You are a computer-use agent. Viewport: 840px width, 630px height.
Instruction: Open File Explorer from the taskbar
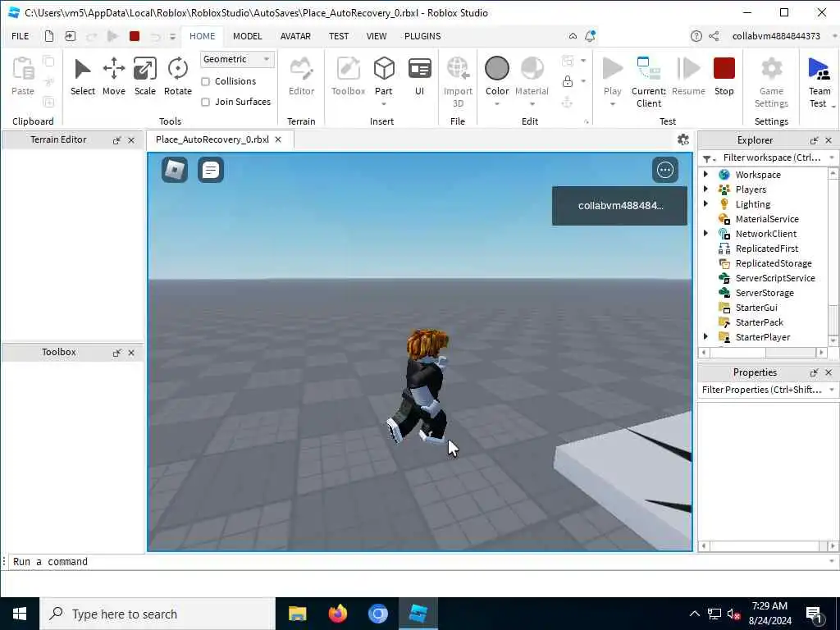coord(297,614)
